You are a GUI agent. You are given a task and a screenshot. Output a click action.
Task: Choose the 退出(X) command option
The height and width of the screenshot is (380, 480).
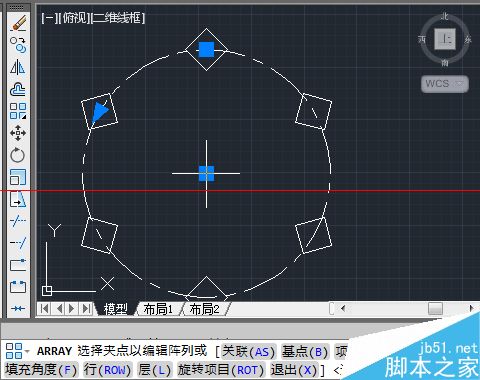click(x=294, y=370)
